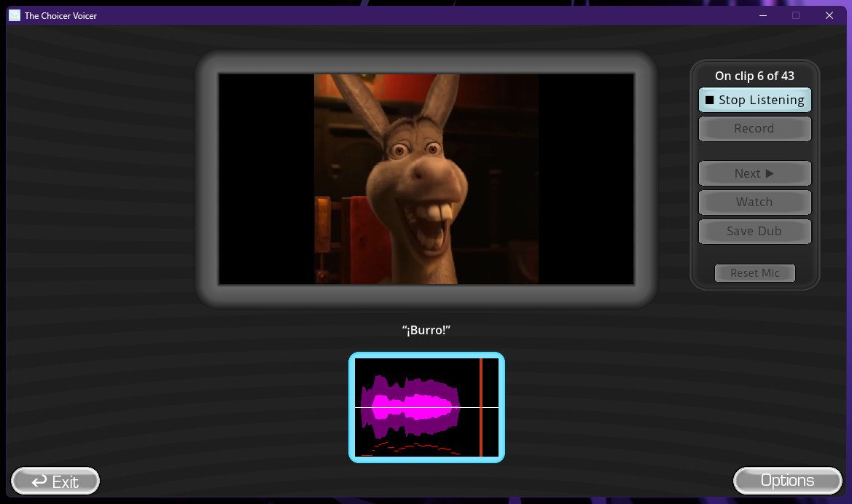
Task: Click The Choicer Voicer app icon in title bar
Action: [15, 15]
